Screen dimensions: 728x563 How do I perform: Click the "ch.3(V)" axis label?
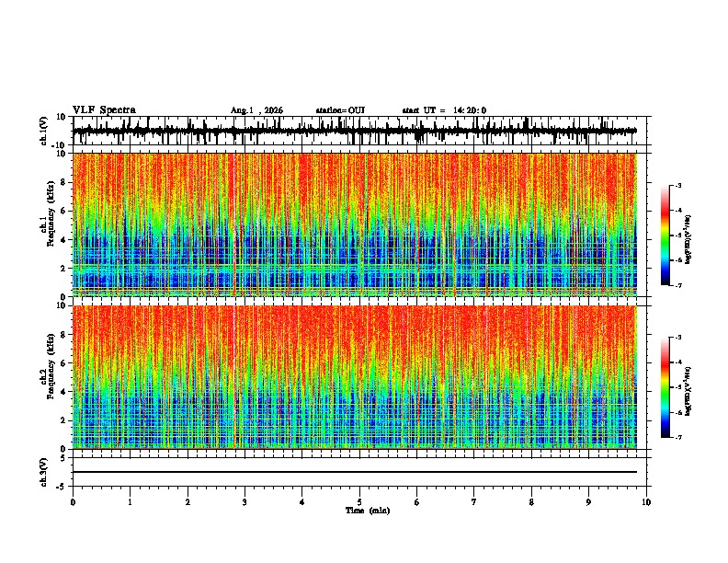click(44, 472)
